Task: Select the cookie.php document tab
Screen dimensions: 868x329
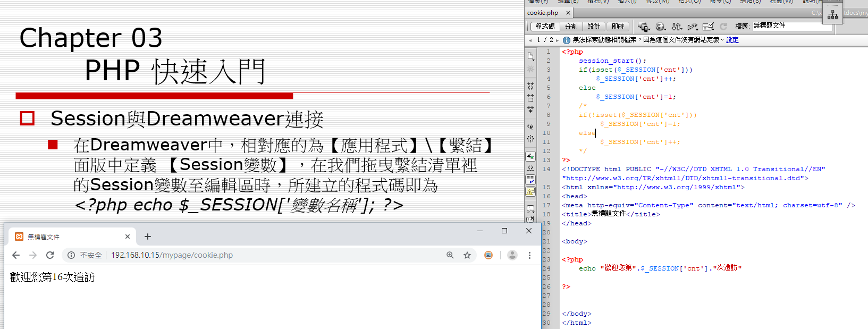Action: [543, 13]
